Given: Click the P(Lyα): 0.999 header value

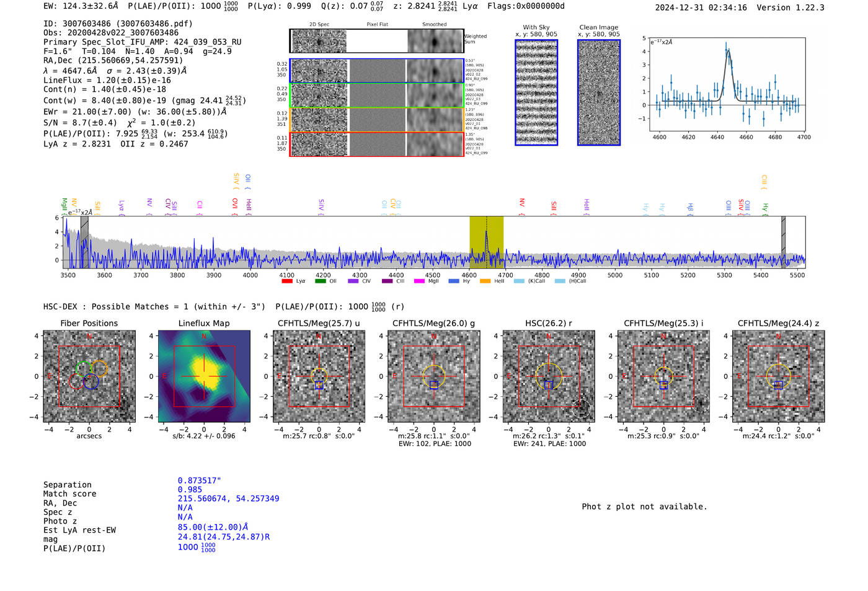Looking at the screenshot, I should tap(280, 6).
